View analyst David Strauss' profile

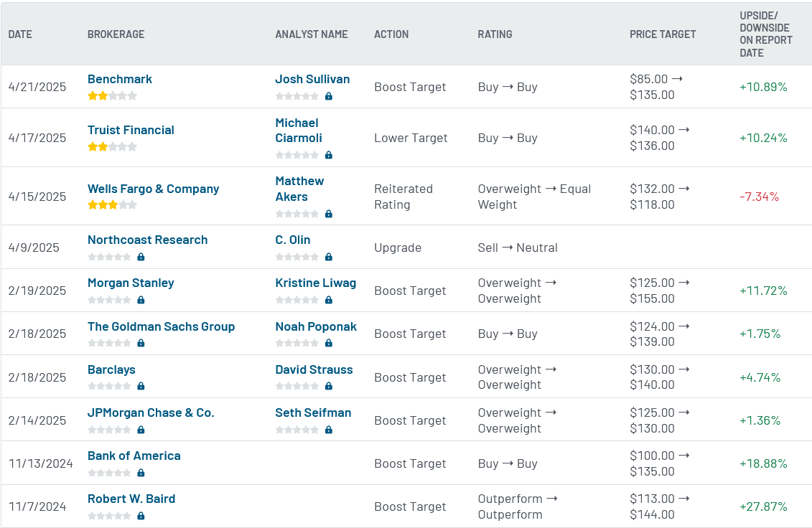(314, 369)
